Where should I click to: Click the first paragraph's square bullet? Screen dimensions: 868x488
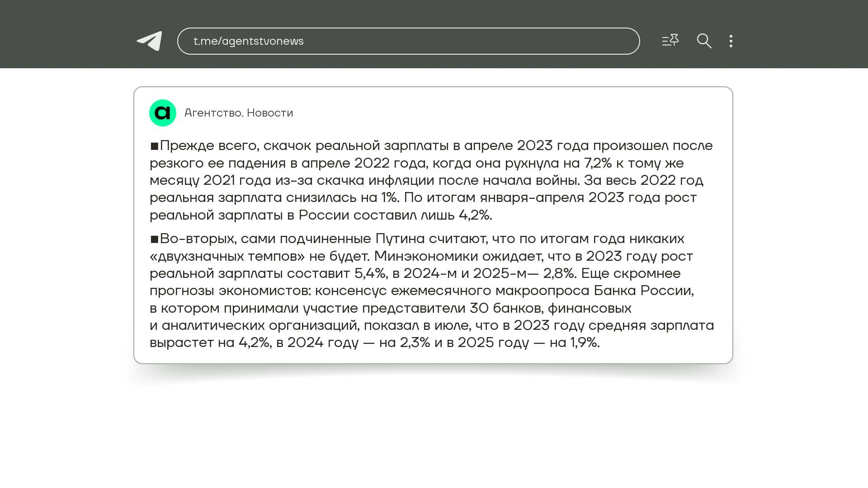[155, 146]
